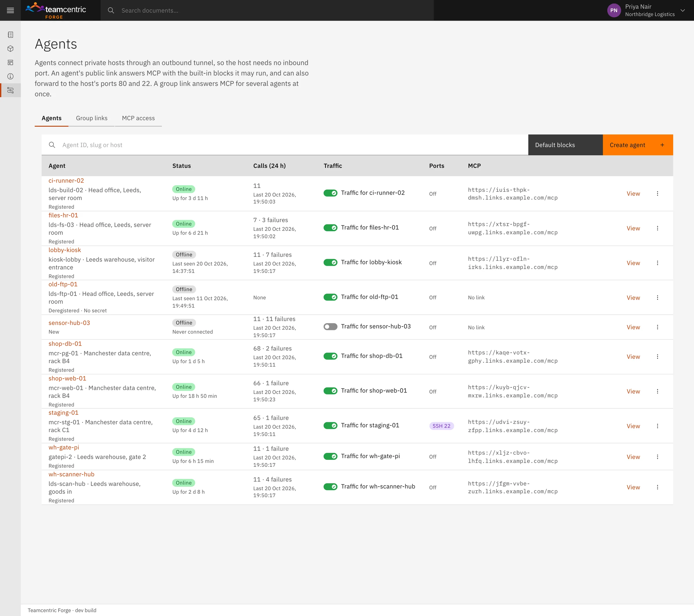
Task: Open the documents sidebar icon
Action: pyautogui.click(x=10, y=35)
